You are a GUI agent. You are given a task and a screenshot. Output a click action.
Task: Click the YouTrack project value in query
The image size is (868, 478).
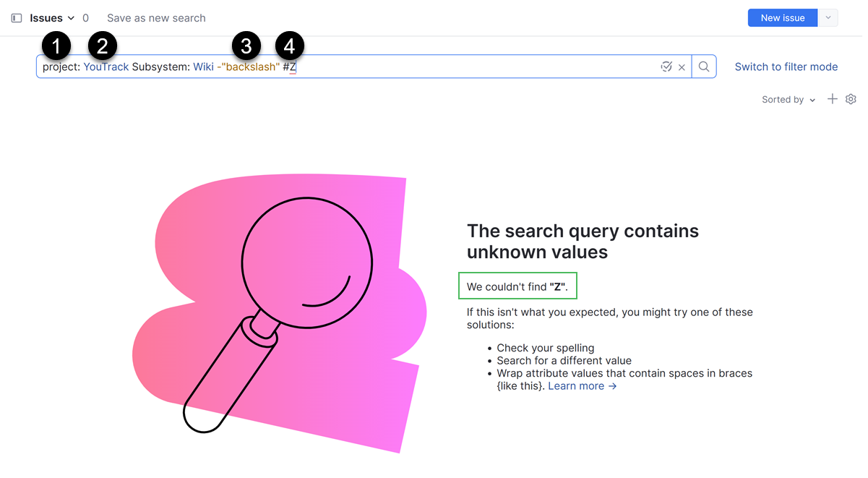click(106, 67)
